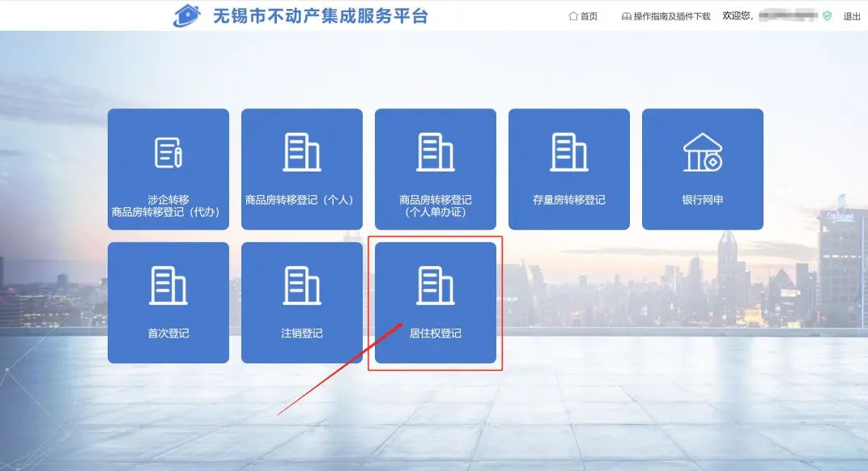The image size is (868, 471).
Task: Click the bank icon above 银行网申
Action: tap(703, 152)
